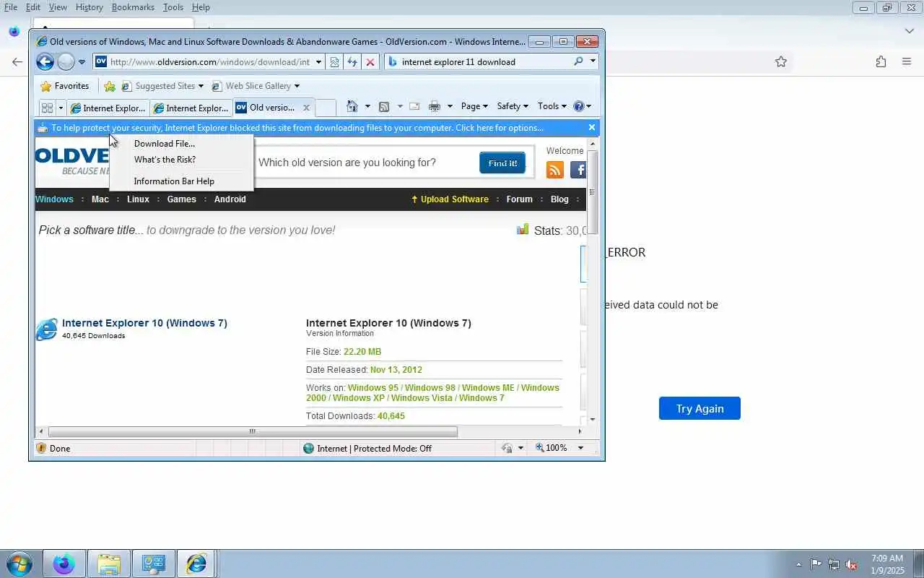Click Try Again button in Firefox window
The width and height of the screenshot is (924, 578).
[x=699, y=408]
